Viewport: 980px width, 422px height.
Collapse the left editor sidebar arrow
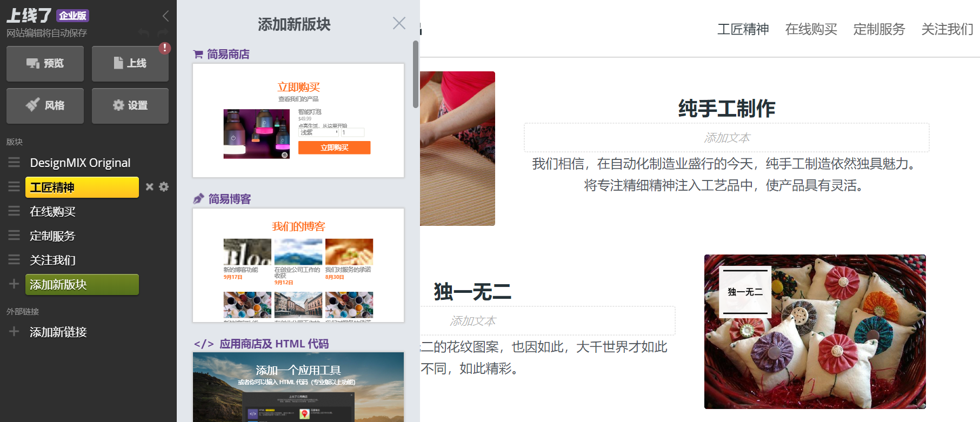(165, 16)
